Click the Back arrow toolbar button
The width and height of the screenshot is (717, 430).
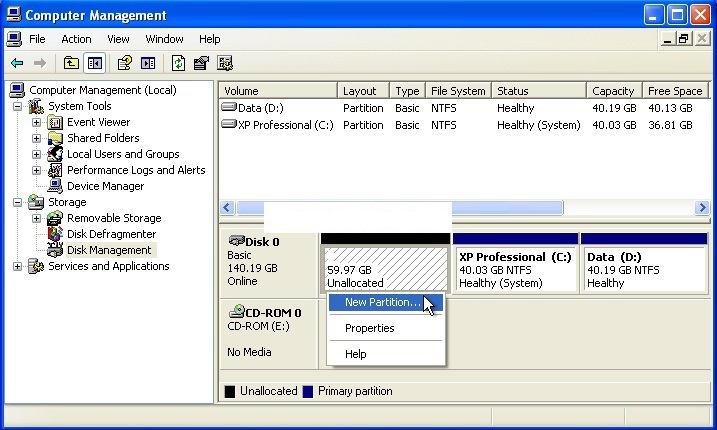click(17, 63)
